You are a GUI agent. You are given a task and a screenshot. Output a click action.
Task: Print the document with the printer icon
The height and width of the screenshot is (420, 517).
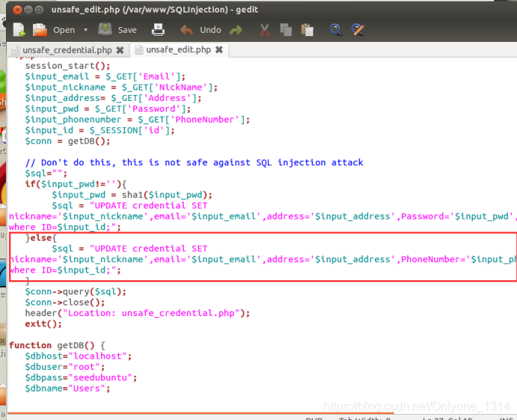(158, 30)
